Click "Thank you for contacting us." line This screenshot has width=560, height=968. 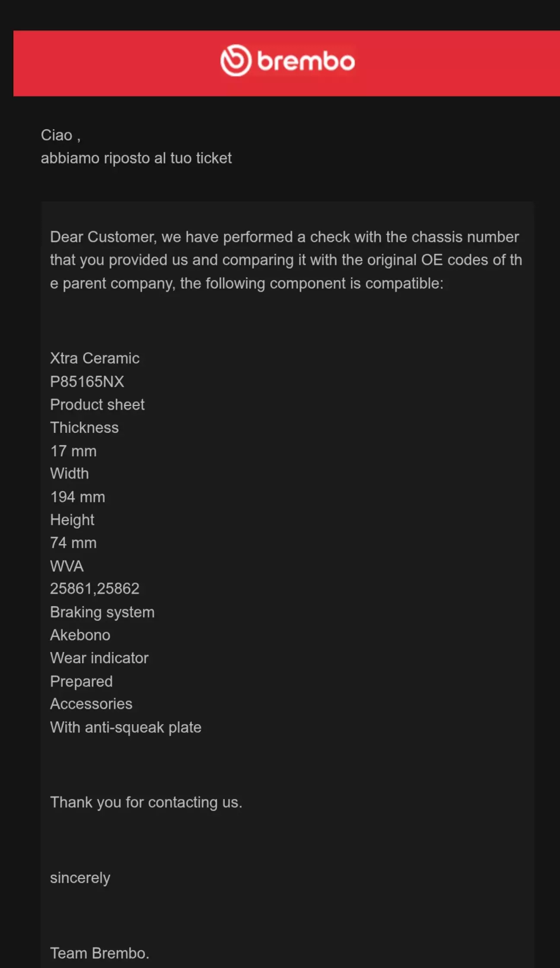tap(146, 802)
